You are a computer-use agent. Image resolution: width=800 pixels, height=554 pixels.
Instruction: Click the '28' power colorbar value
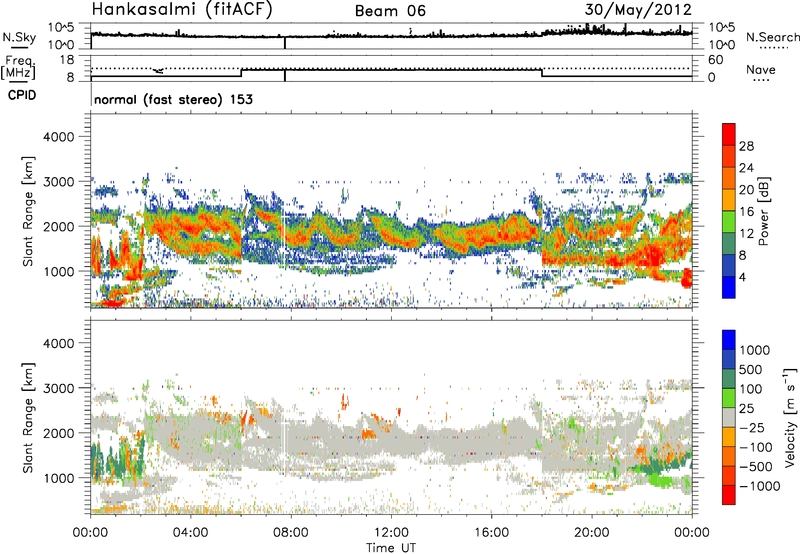pos(746,146)
